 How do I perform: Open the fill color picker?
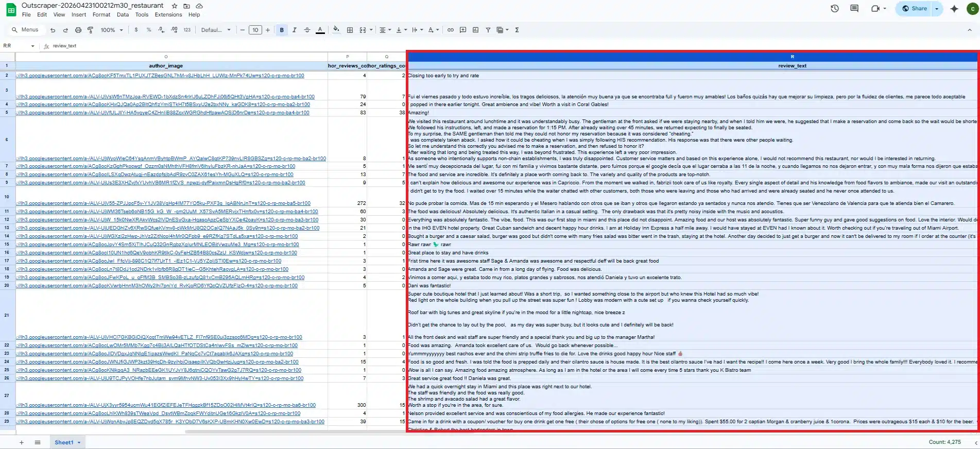336,30
